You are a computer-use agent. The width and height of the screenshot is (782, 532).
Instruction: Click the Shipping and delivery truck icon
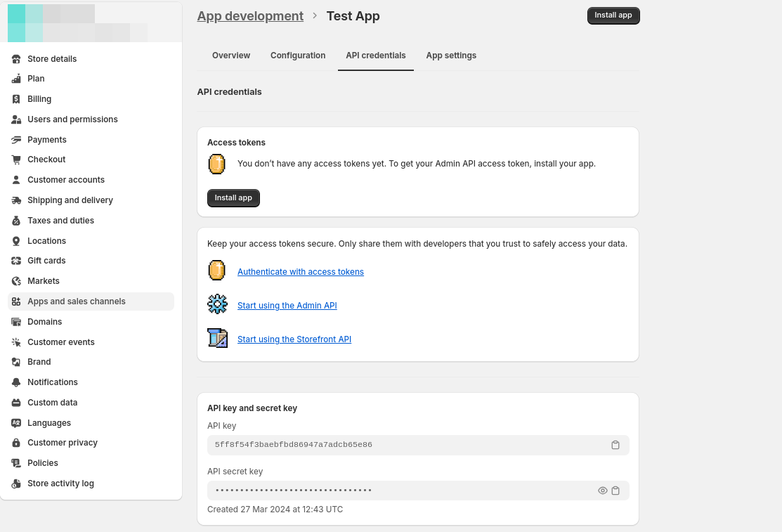pos(16,200)
